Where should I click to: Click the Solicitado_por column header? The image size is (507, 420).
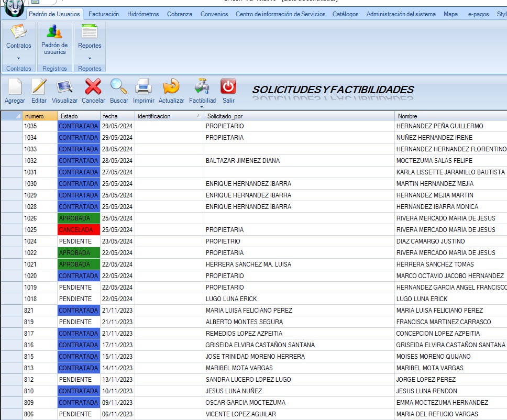(299, 116)
